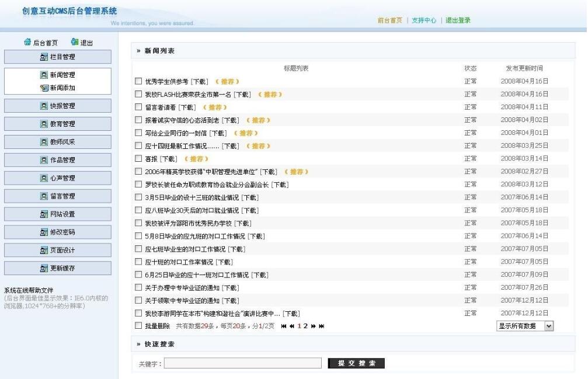Screen dimensions: 588x379
Task: Open 更新缓存 menu section
Action: pos(58,268)
